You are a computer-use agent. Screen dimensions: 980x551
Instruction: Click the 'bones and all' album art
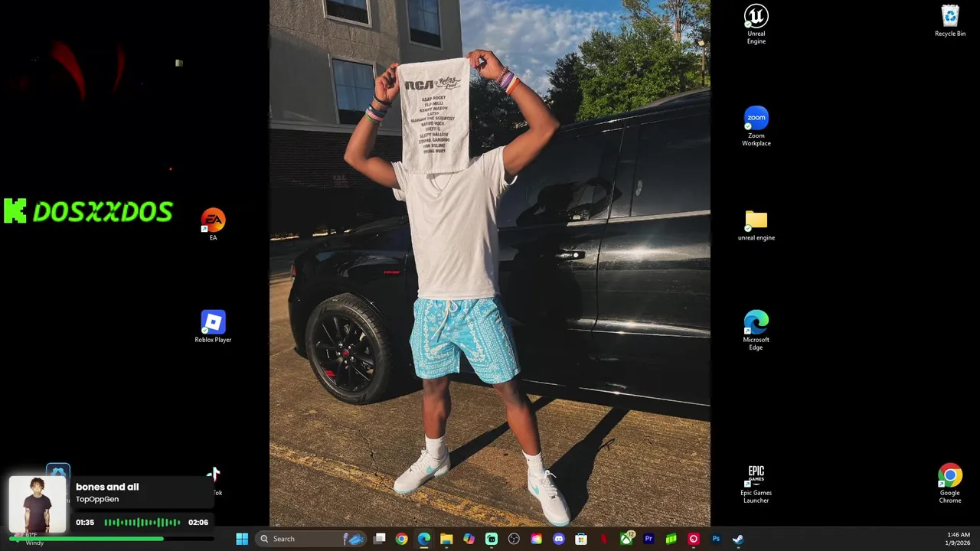tap(38, 504)
